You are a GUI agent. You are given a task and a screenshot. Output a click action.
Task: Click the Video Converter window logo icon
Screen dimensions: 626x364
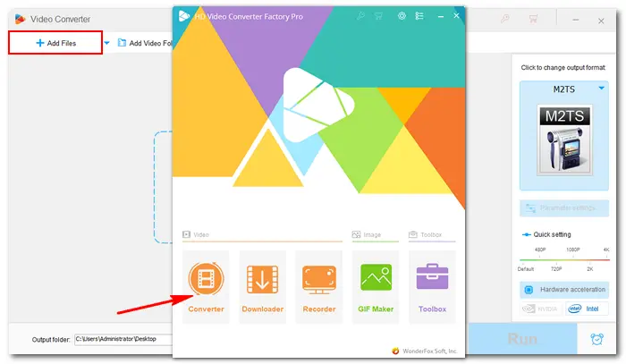tap(20, 19)
